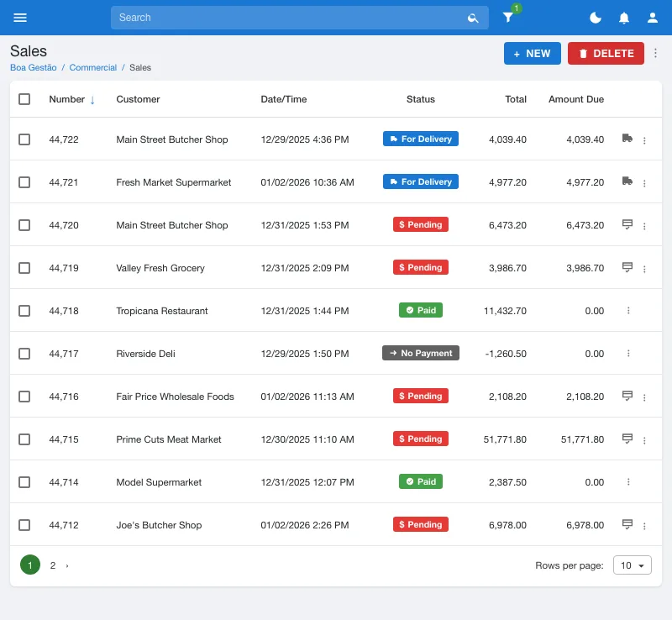The width and height of the screenshot is (672, 620).
Task: Click delivery truck icon for sale 44,722
Action: pyautogui.click(x=627, y=138)
